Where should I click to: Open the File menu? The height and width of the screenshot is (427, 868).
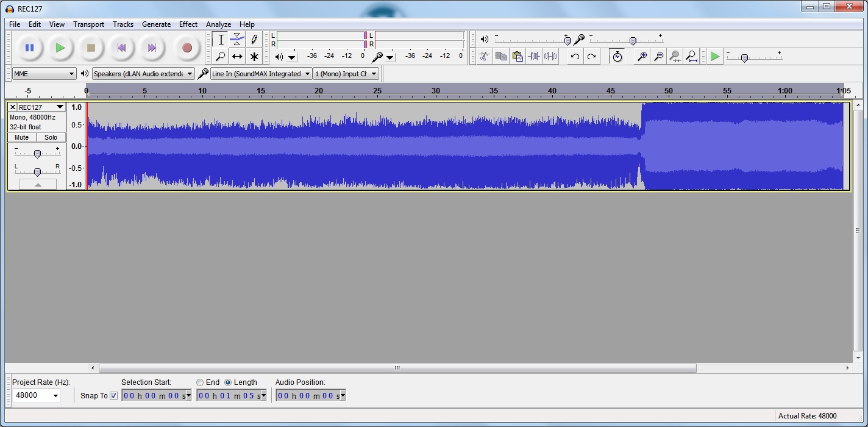15,24
